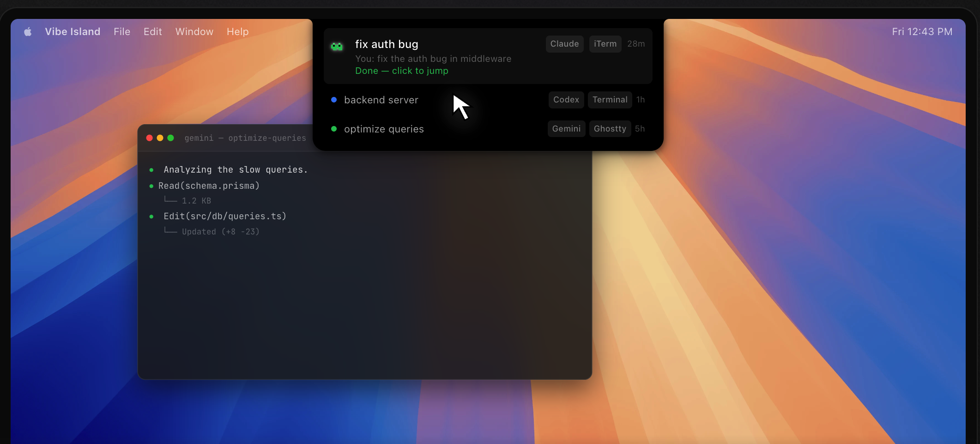Image resolution: width=980 pixels, height=444 pixels.
Task: Open the Edit menu
Action: [x=152, y=32]
